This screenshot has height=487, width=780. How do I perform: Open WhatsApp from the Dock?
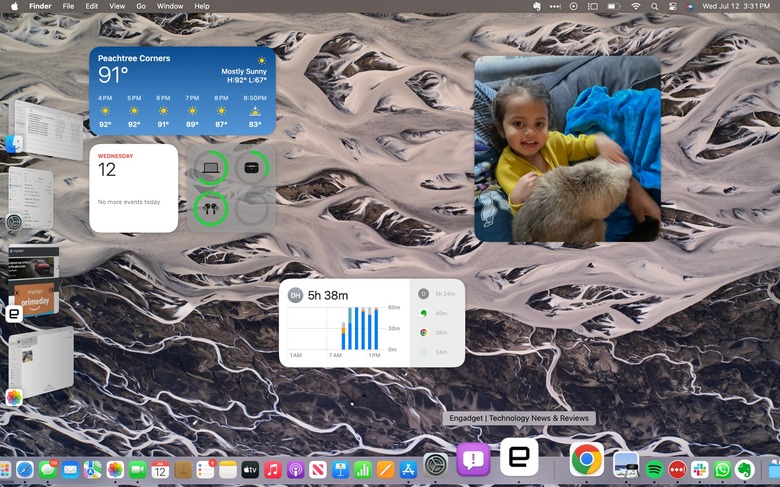point(722,470)
